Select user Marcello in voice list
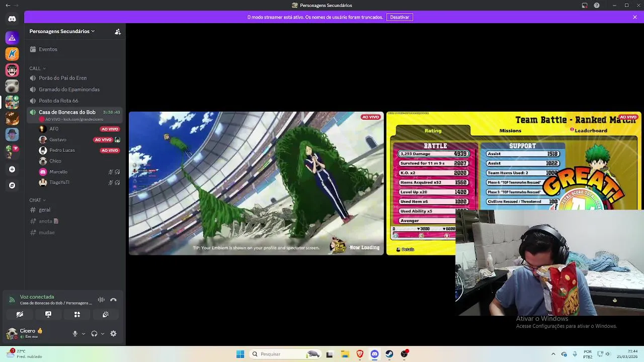This screenshot has width=644, height=362. pyautogui.click(x=79, y=172)
